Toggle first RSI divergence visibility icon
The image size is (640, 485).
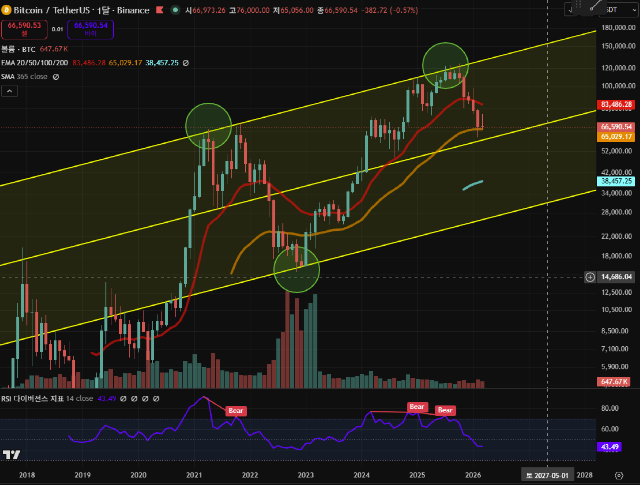(x=123, y=398)
